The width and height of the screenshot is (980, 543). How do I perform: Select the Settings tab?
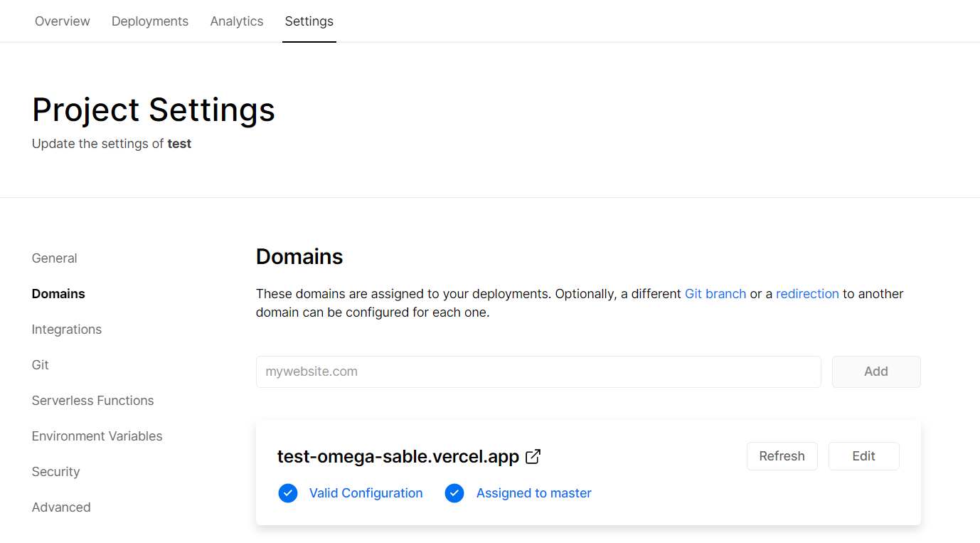309,21
